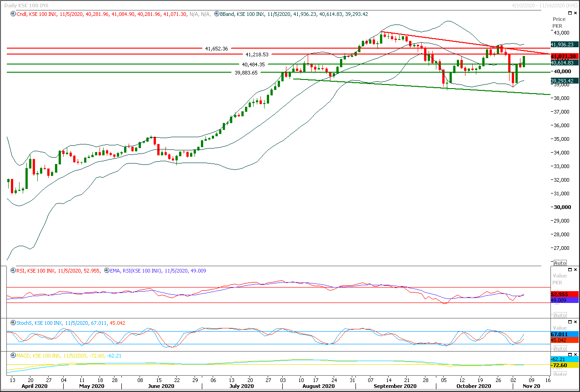Click the clock icon beside StochS legend
580x392 pixels.
[x=13, y=323]
